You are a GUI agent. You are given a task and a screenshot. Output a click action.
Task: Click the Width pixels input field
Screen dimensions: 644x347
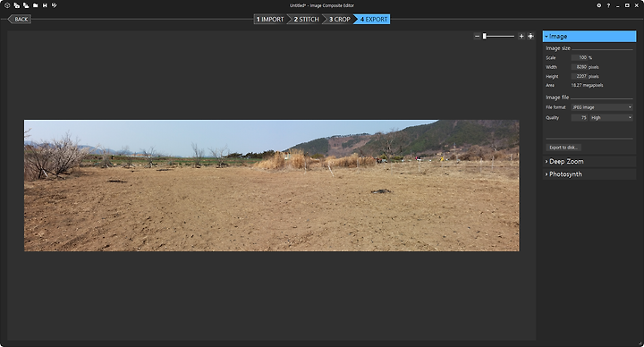click(x=579, y=67)
